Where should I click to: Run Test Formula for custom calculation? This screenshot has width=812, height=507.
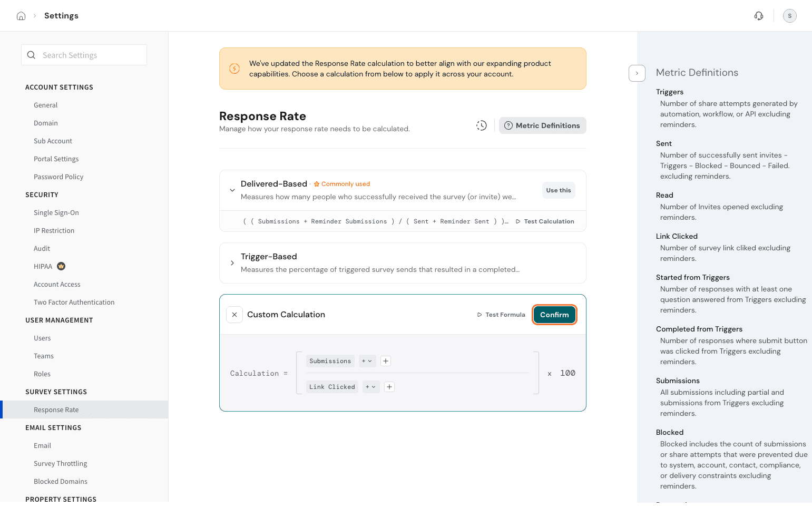501,315
